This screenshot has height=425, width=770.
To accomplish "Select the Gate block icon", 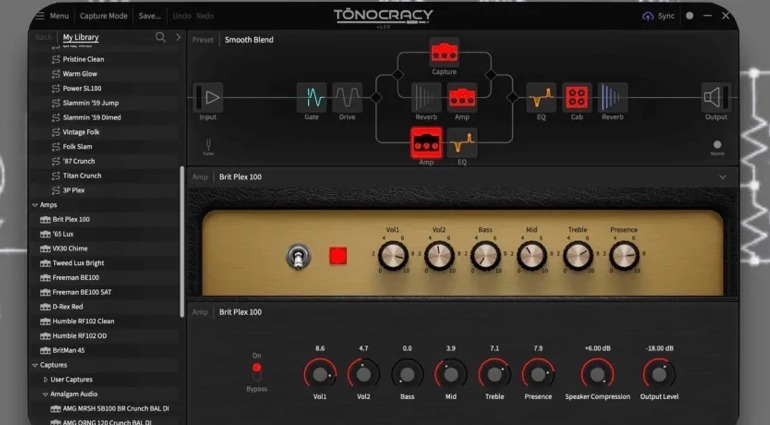I will (x=311, y=97).
